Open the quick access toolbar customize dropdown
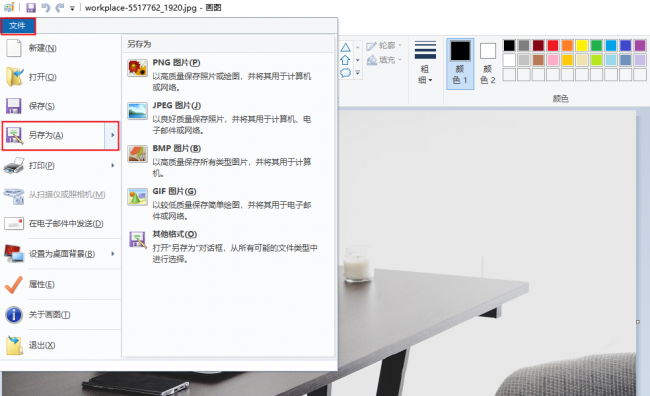This screenshot has width=650, height=396. [72, 8]
